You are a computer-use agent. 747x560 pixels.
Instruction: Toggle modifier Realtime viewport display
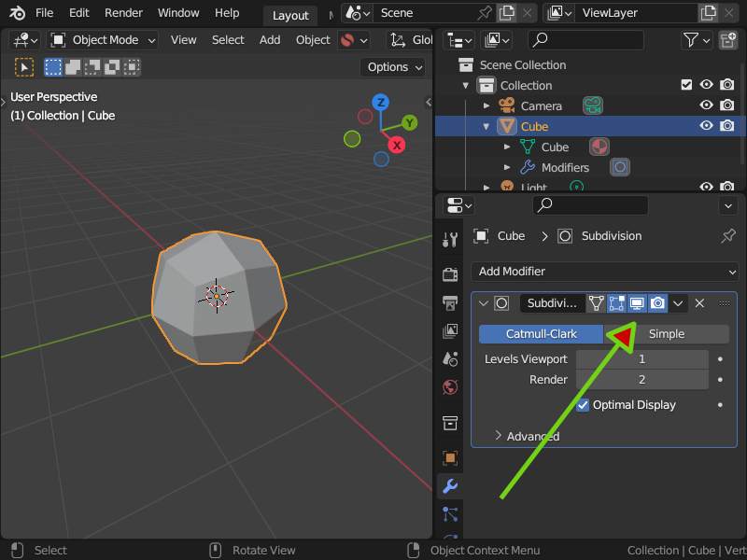[x=637, y=303]
